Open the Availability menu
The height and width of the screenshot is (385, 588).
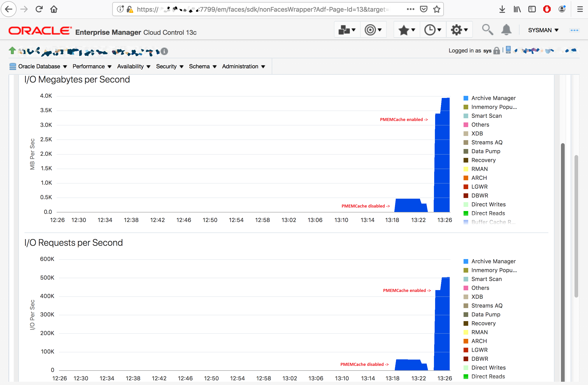click(x=134, y=66)
